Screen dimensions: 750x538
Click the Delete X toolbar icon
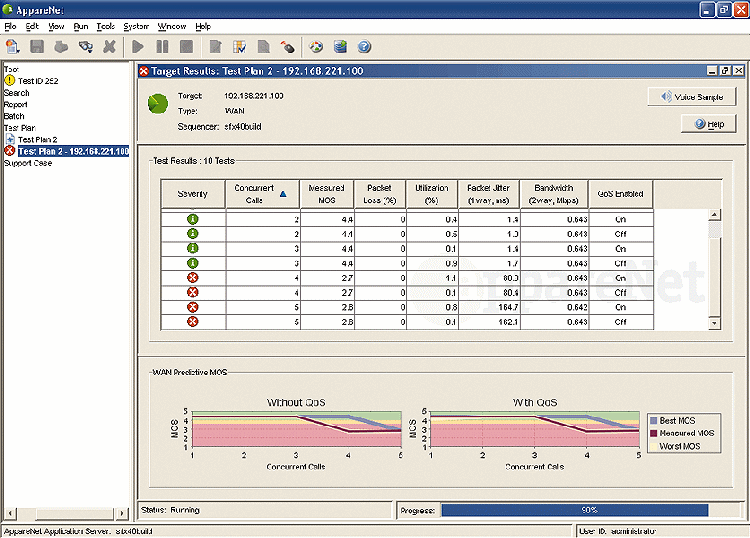(110, 46)
